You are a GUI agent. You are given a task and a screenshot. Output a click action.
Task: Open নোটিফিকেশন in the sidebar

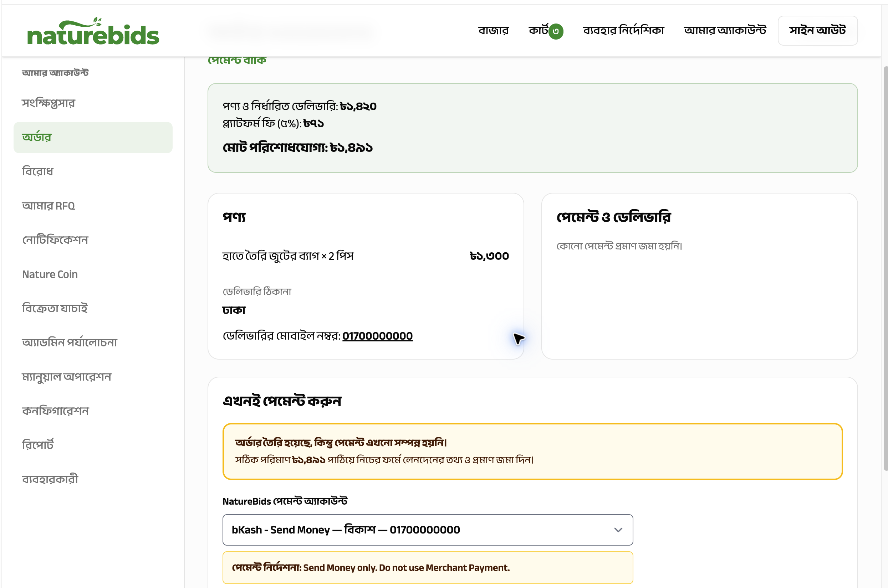point(93,240)
